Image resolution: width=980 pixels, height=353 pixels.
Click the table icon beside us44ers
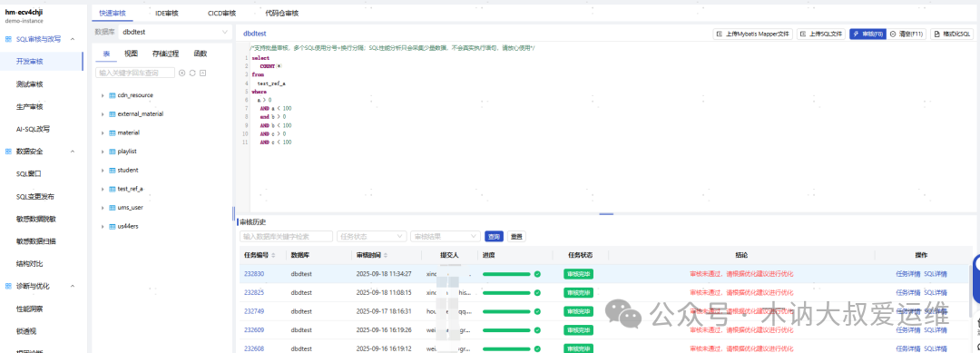click(x=113, y=226)
